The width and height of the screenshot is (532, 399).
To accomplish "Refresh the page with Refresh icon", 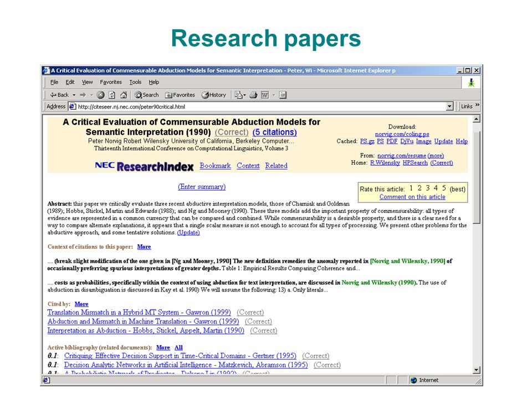I will 112,95.
